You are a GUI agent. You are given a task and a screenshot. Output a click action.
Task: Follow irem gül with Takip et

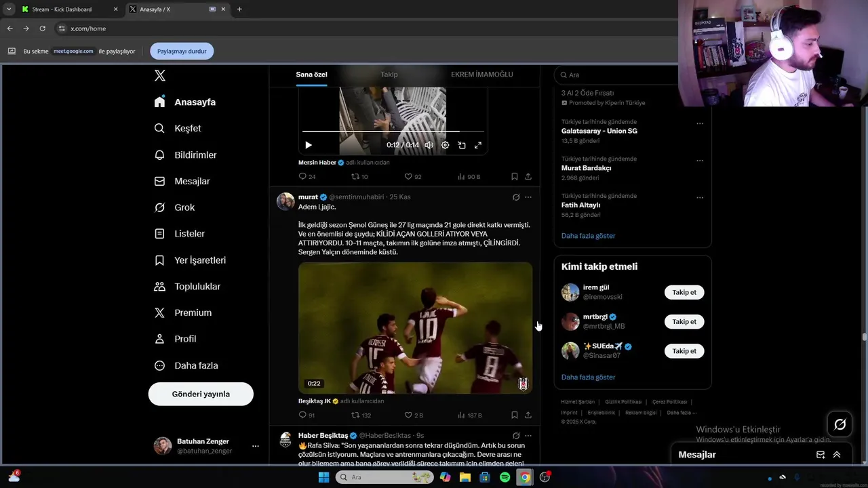pos(684,292)
